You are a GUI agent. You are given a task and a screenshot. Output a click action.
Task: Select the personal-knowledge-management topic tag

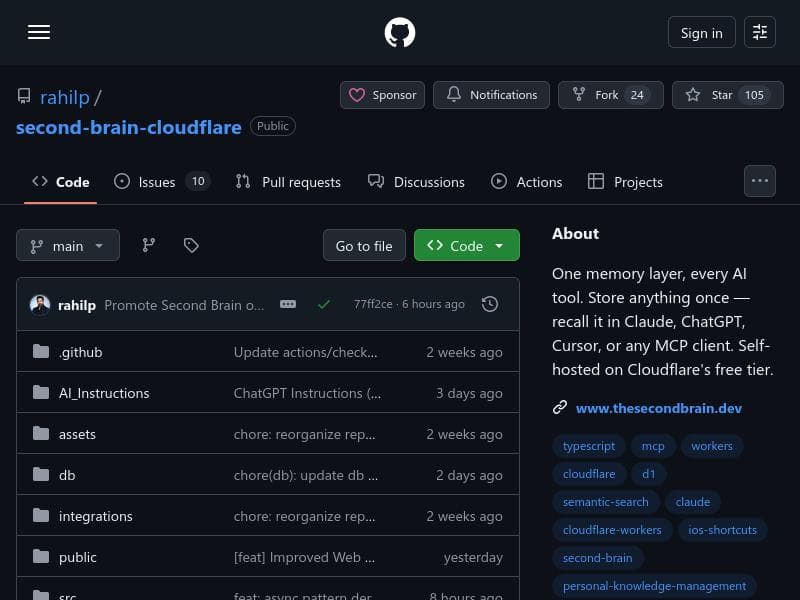pos(654,586)
